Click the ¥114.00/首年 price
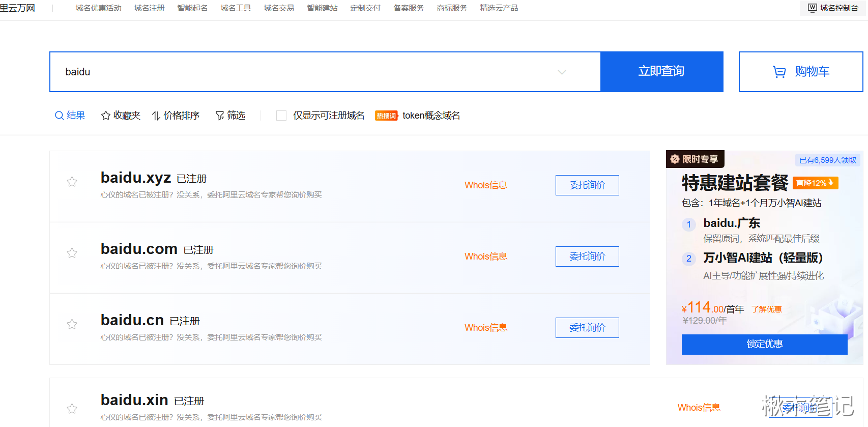868x427 pixels. click(713, 308)
